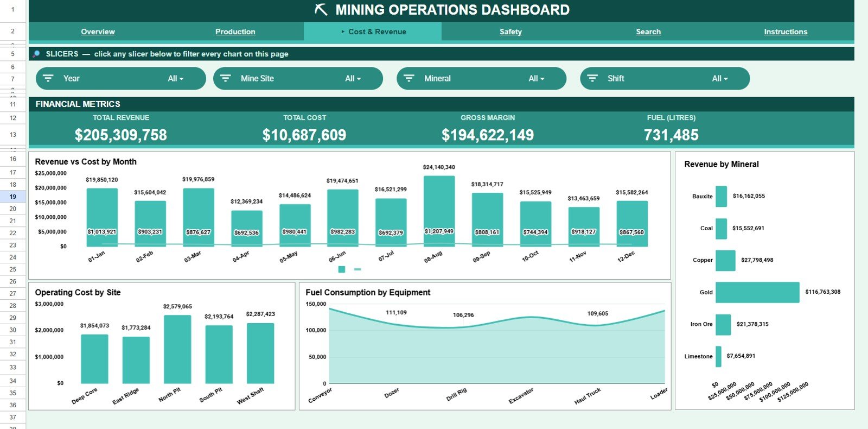Click the Excavator axis label

click(x=521, y=395)
